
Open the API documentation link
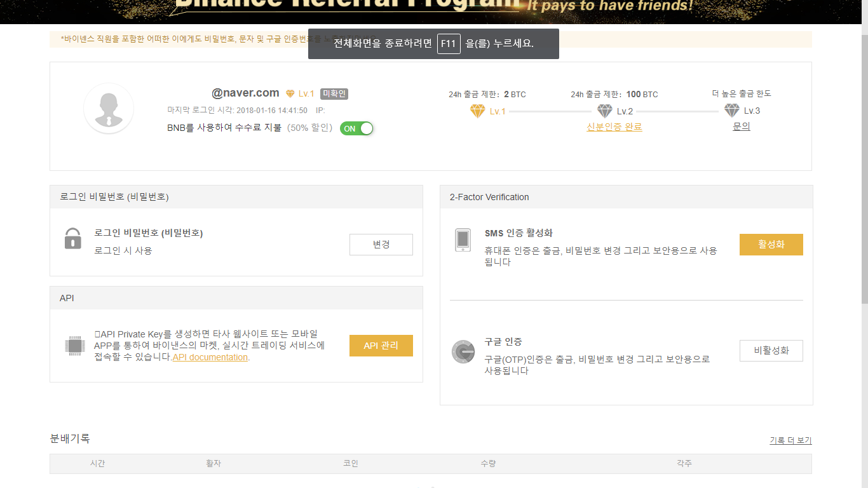[210, 357]
